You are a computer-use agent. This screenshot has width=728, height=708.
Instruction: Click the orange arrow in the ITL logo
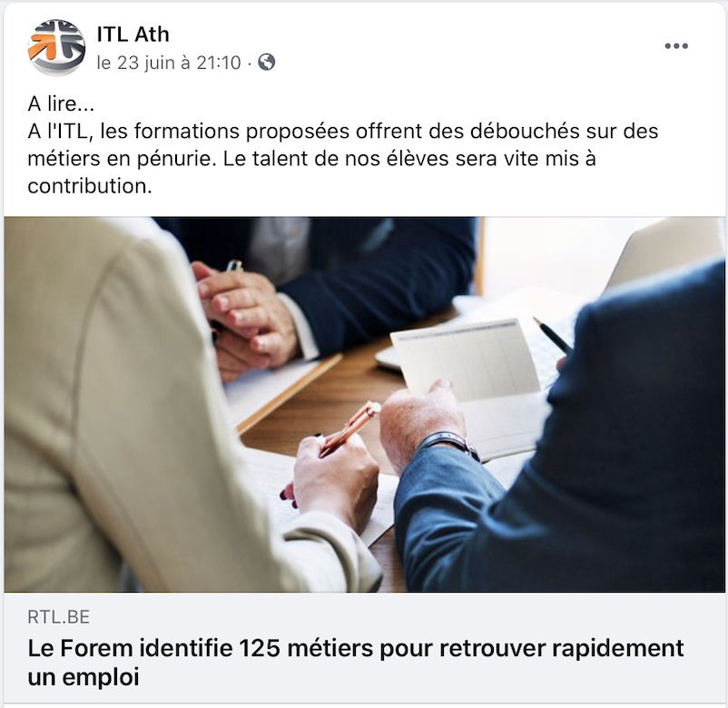pyautogui.click(x=43, y=47)
